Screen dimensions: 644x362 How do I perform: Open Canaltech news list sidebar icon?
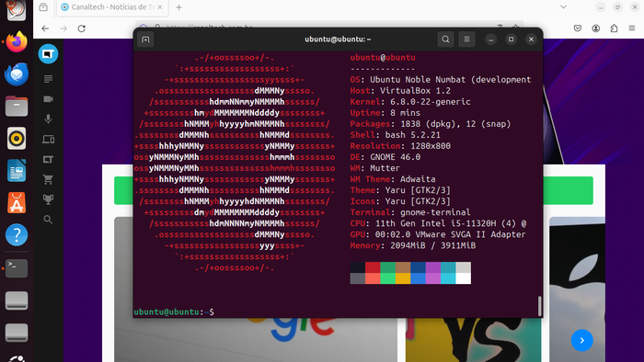pyautogui.click(x=48, y=79)
